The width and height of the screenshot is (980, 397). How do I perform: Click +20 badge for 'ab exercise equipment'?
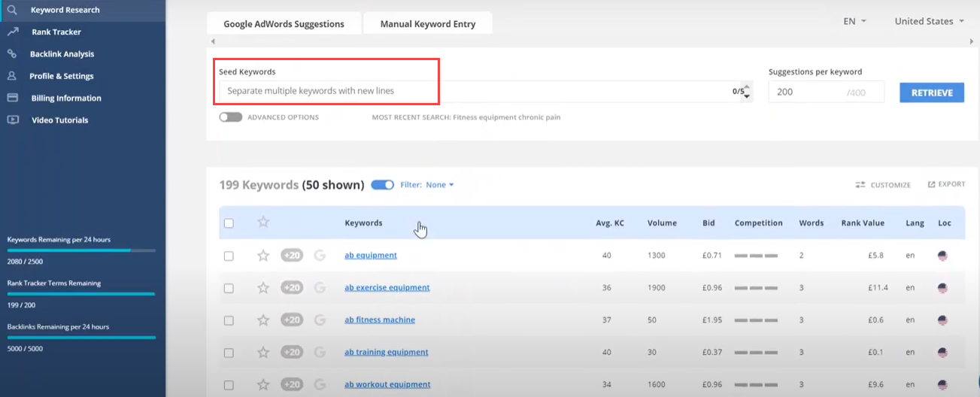tap(292, 288)
